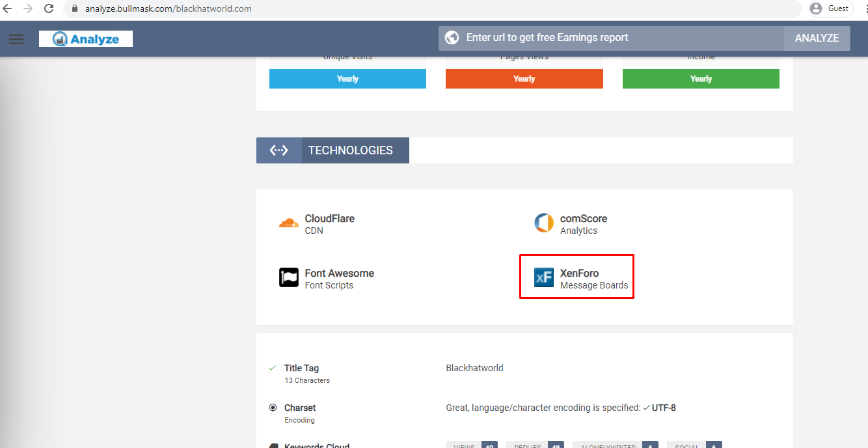Click the checkmark icon beside Title Tag

tap(273, 368)
